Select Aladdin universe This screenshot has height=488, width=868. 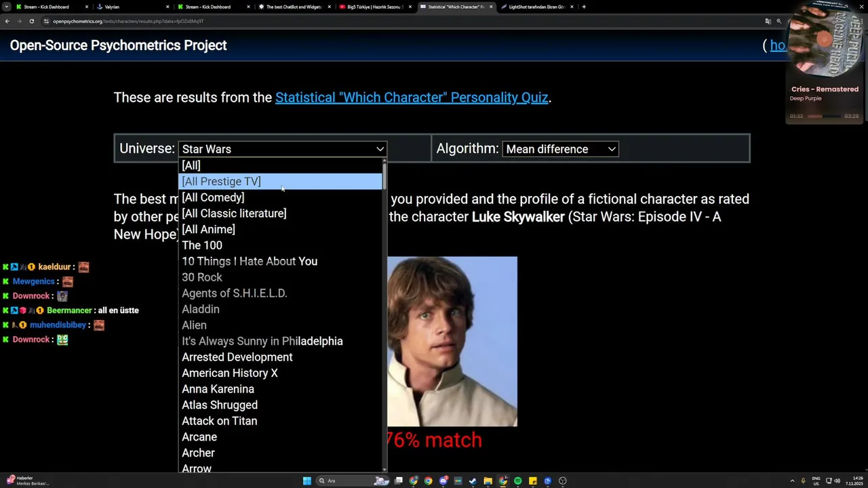[x=280, y=309]
